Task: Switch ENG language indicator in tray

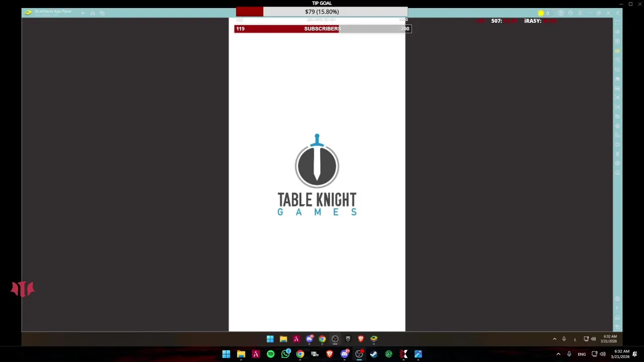Action: click(x=582, y=354)
